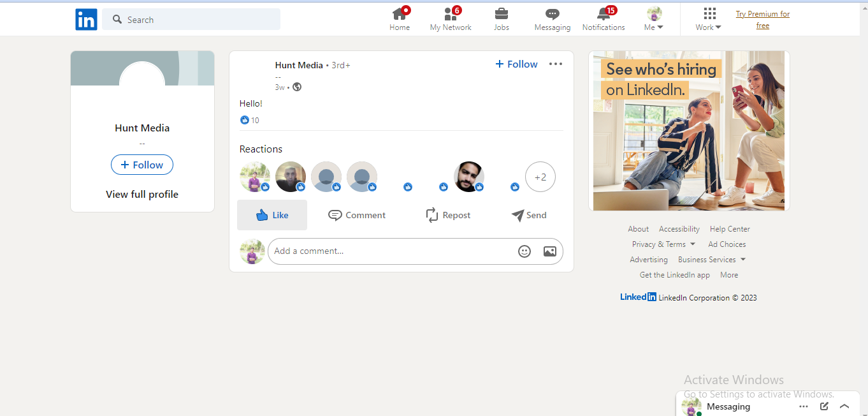The height and width of the screenshot is (416, 868).
Task: Click Hunt Media author name on post
Action: [299, 65]
